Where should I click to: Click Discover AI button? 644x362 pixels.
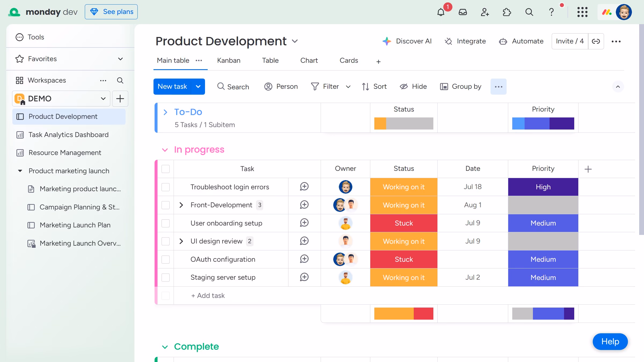pos(407,41)
